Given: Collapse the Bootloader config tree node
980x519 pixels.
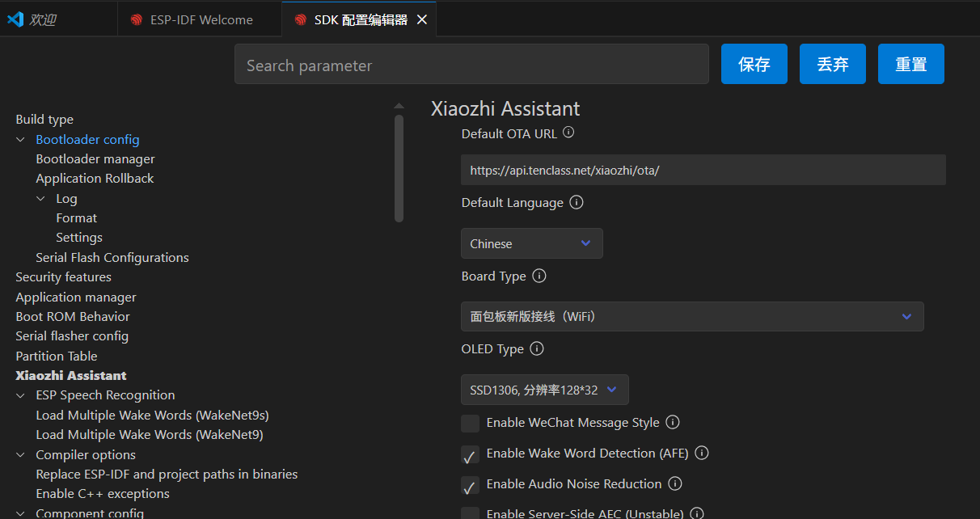Looking at the screenshot, I should (x=21, y=140).
